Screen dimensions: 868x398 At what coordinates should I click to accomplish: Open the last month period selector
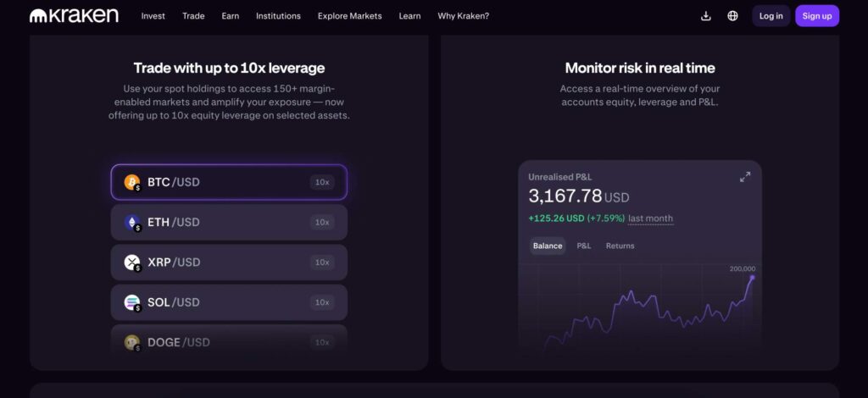point(650,218)
